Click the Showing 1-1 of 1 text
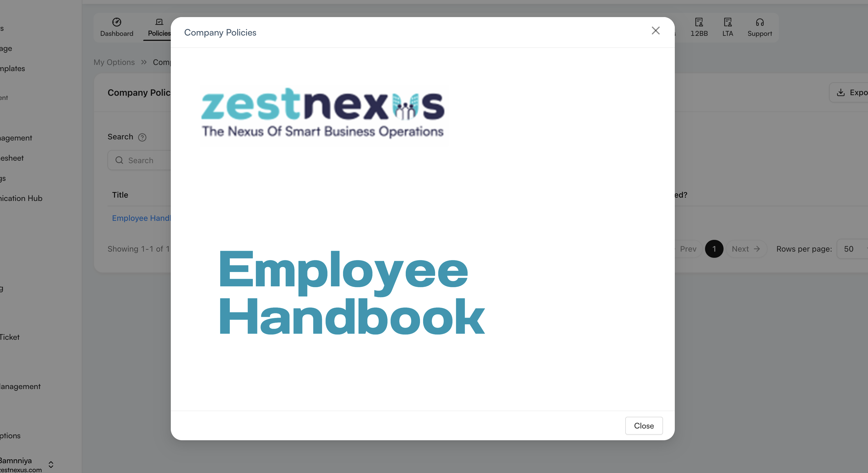Screen dimensions: 868x473 [139, 249]
